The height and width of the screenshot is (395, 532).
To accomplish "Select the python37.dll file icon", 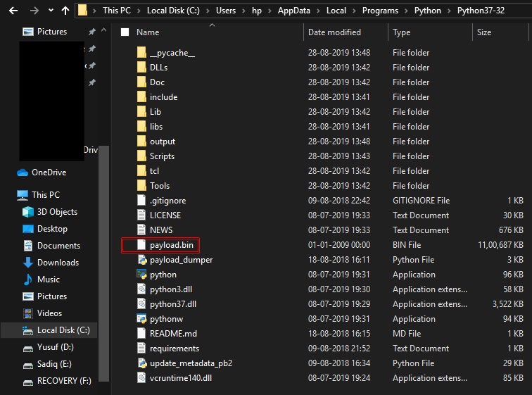I will click(141, 303).
